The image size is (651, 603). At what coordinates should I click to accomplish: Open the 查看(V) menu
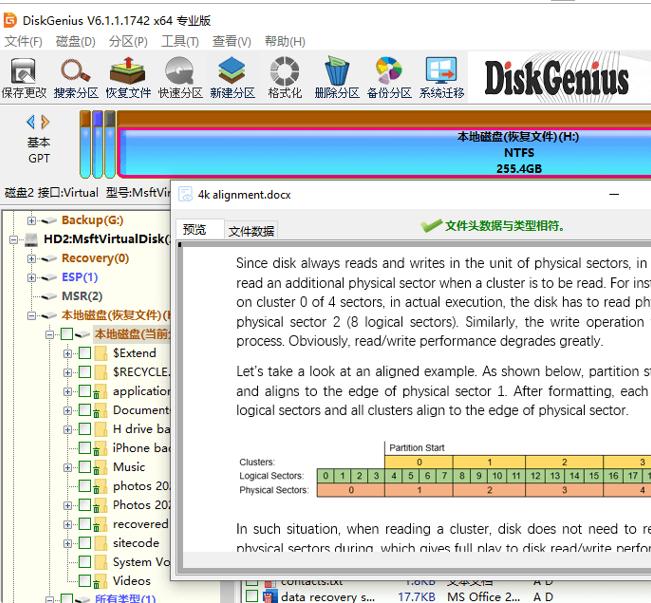(x=232, y=42)
